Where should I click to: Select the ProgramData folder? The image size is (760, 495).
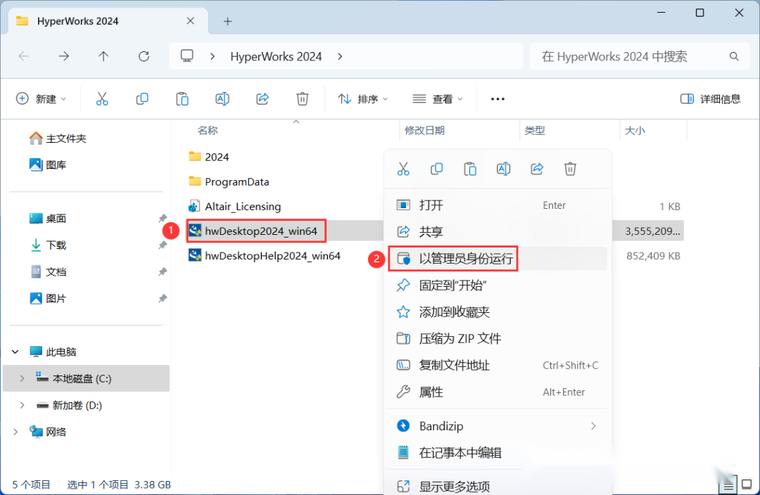point(236,182)
